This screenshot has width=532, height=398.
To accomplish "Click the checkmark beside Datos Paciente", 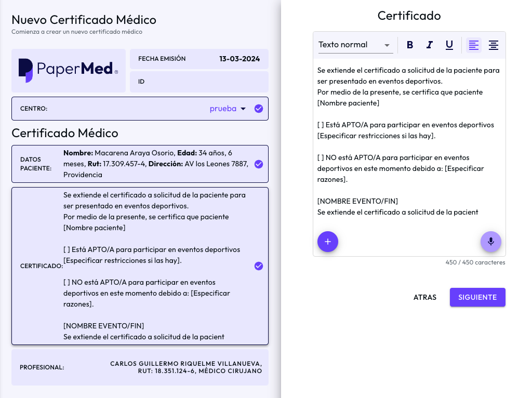I will click(259, 164).
